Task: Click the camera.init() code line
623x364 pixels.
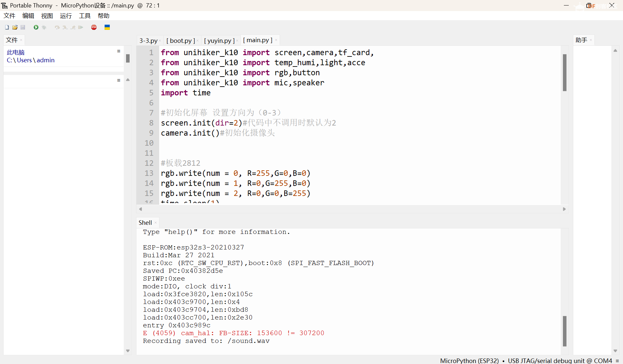Action: point(218,133)
